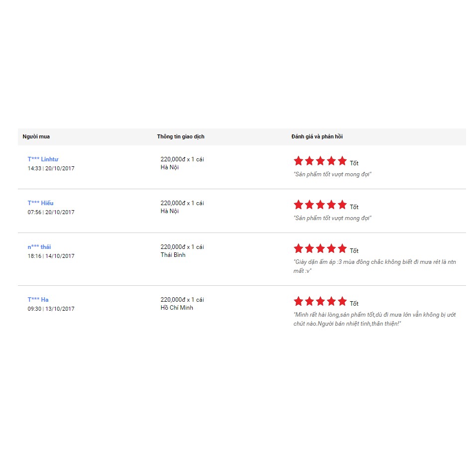
Task: Open buyer profile n*** thái
Action: [x=39, y=247]
